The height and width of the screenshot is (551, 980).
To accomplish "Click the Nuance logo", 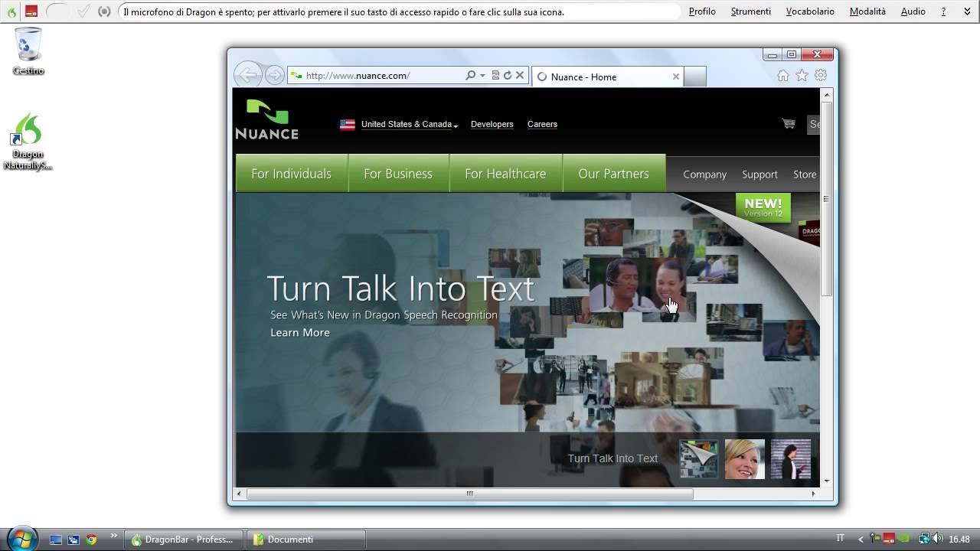I will [x=266, y=119].
